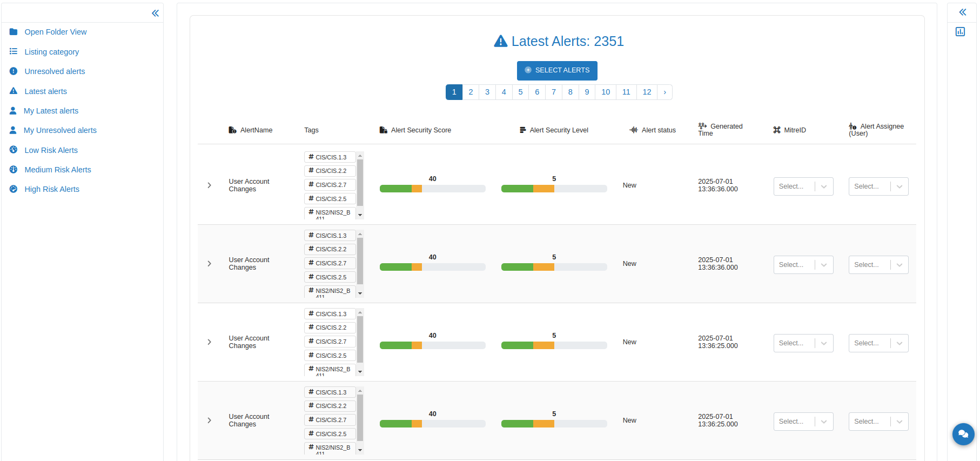Collapse the left sidebar with double-chevron icon
Screen dimensions: 980x461
[155, 13]
